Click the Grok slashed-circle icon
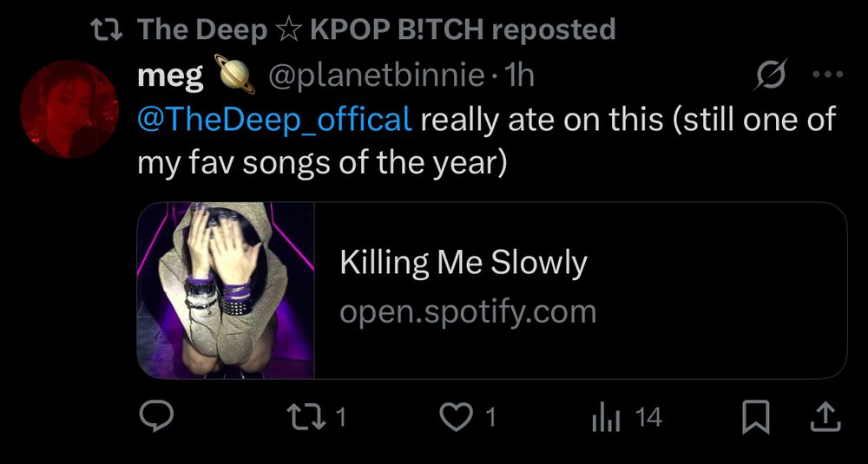This screenshot has height=464, width=868. [772, 77]
